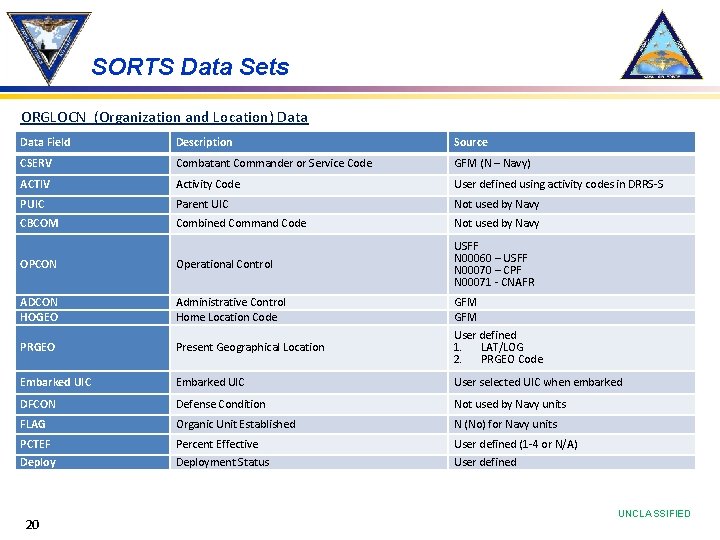Click the slide number '20'
Viewport: 720px width, 540px height.
pyautogui.click(x=32, y=524)
